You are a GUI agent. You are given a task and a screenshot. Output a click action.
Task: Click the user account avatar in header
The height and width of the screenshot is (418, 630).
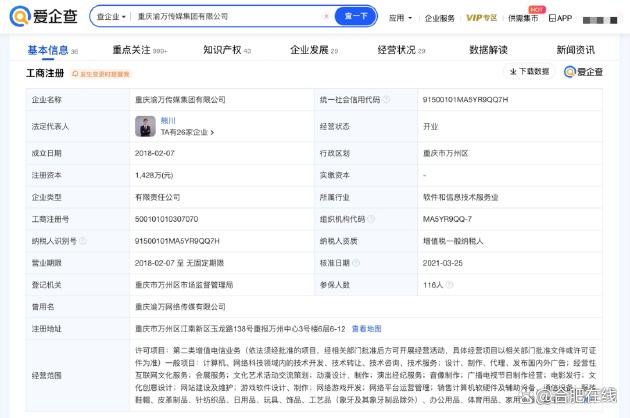tap(600, 20)
